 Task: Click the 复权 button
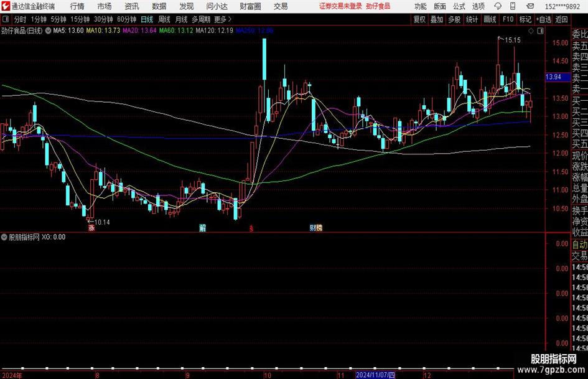tap(419, 19)
